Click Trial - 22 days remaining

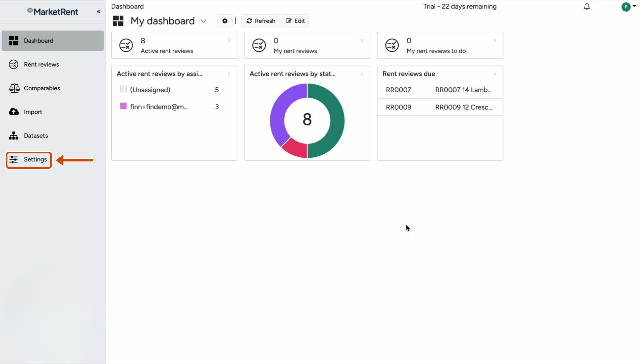[x=460, y=6]
